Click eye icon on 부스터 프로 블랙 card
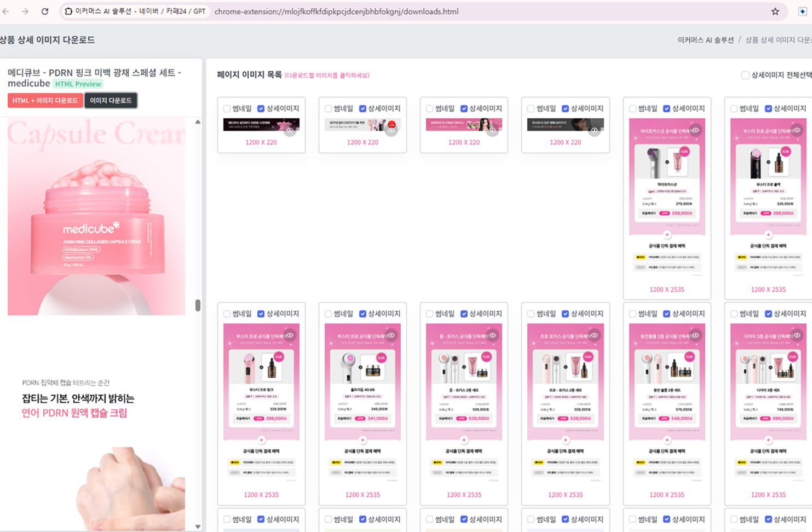The width and height of the screenshot is (812, 532). 797,130
